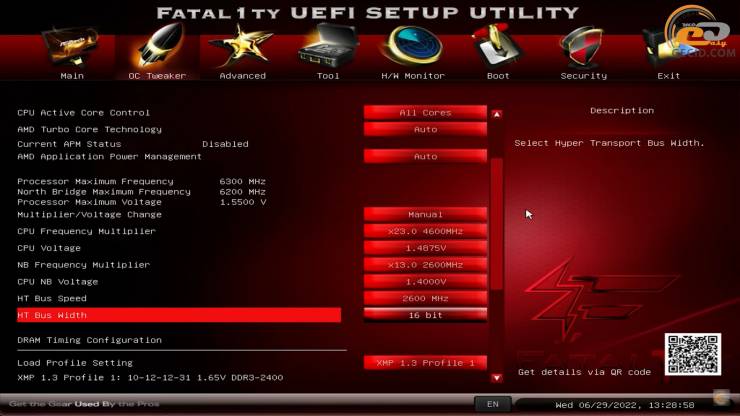
Task: Click the scroll up arrow button
Action: coord(496,114)
